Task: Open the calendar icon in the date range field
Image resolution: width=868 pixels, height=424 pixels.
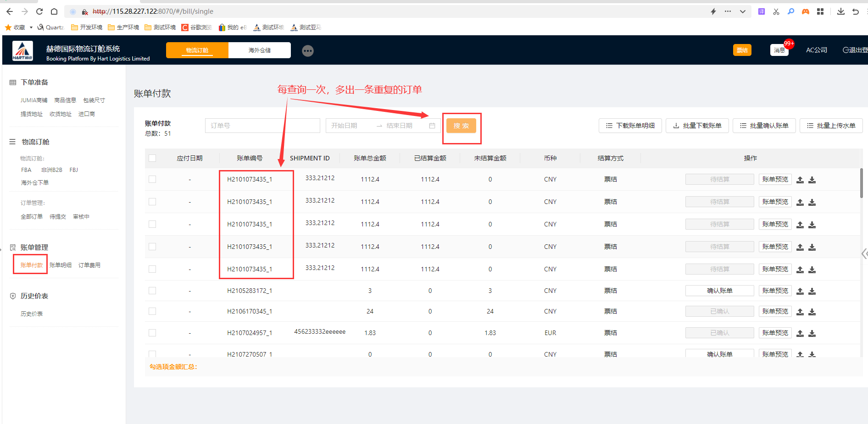Action: 432,126
